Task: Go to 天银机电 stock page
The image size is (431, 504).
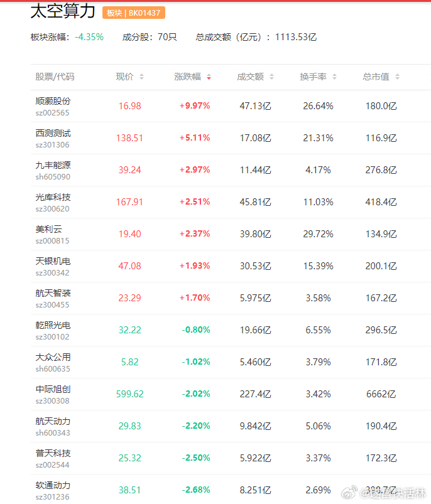Action: coord(53,261)
